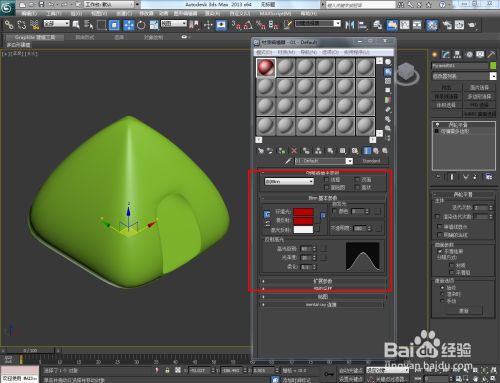This screenshot has height=383, width=500.
Task: Click the Unlink Selection tool
Action: (x=22, y=25)
